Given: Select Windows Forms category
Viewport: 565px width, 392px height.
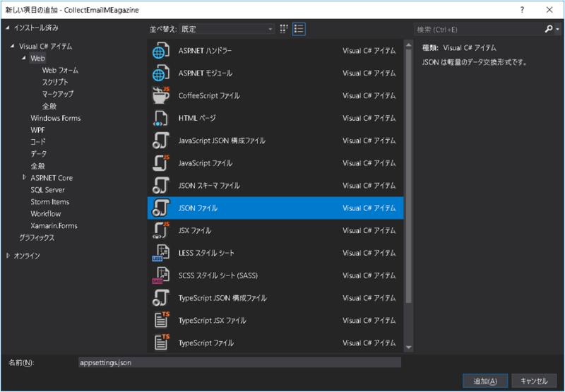Looking at the screenshot, I should (x=56, y=118).
